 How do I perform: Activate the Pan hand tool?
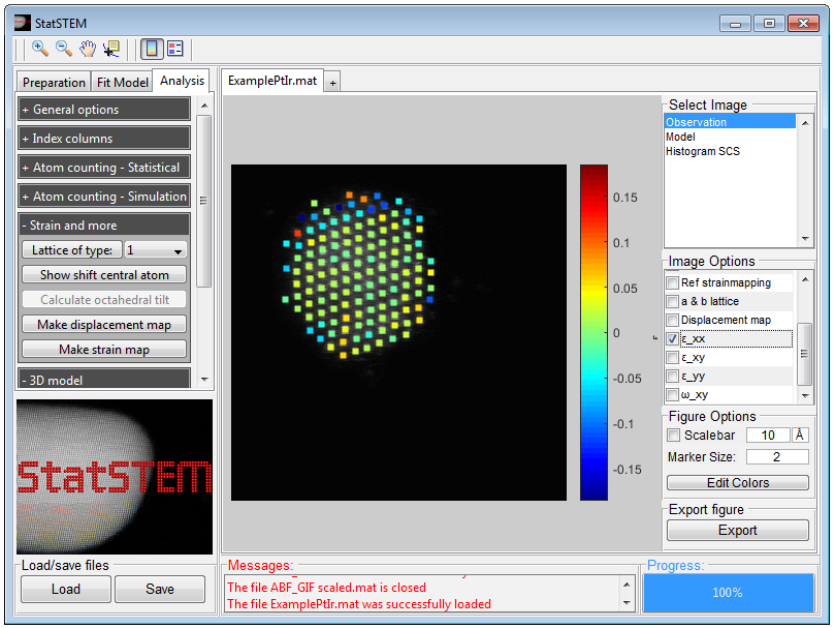tap(88, 49)
